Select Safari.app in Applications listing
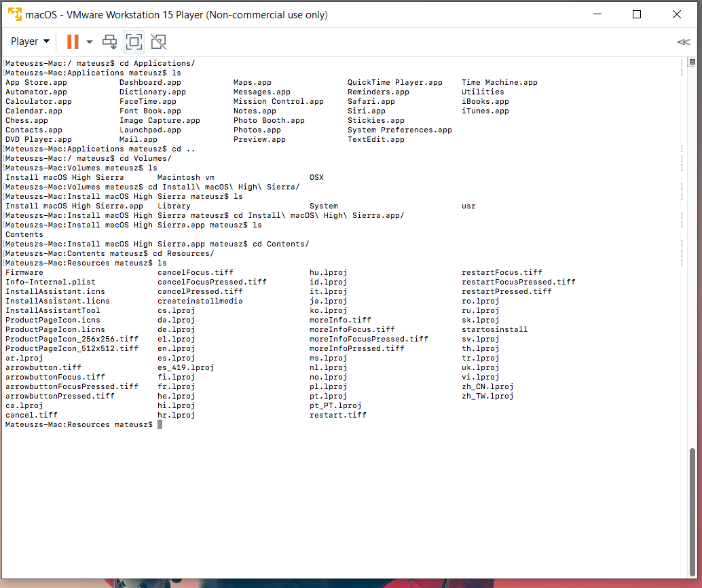702x588 pixels. click(x=371, y=101)
